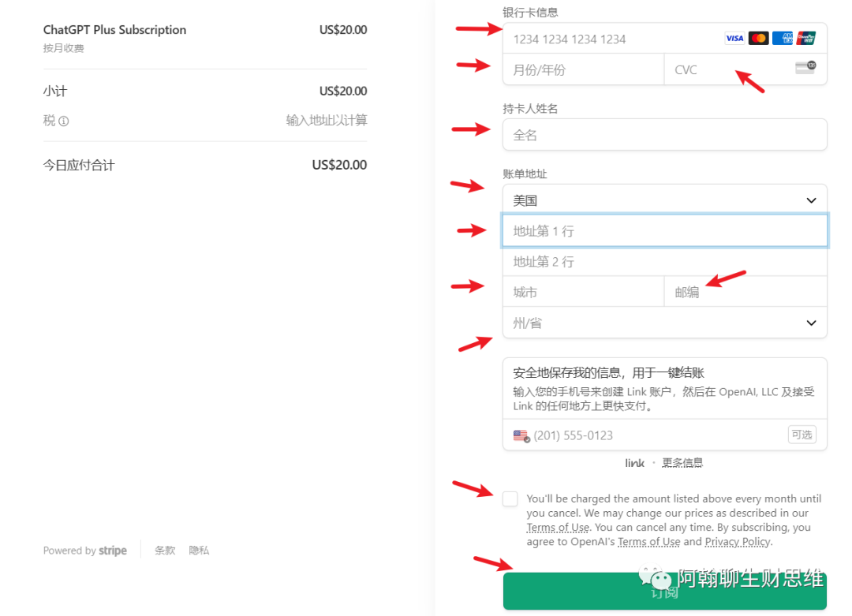
Task: Click the US flag phone country icon
Action: point(521,435)
